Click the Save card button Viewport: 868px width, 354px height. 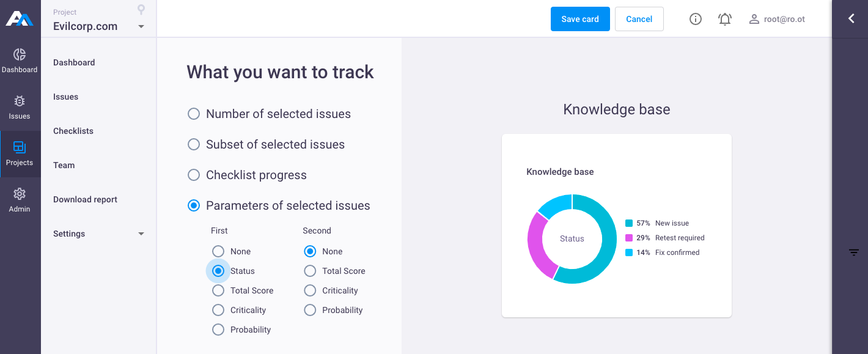tap(580, 19)
